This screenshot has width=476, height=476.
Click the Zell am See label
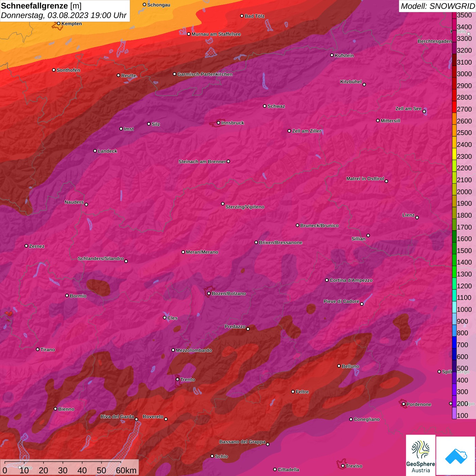coord(408,108)
